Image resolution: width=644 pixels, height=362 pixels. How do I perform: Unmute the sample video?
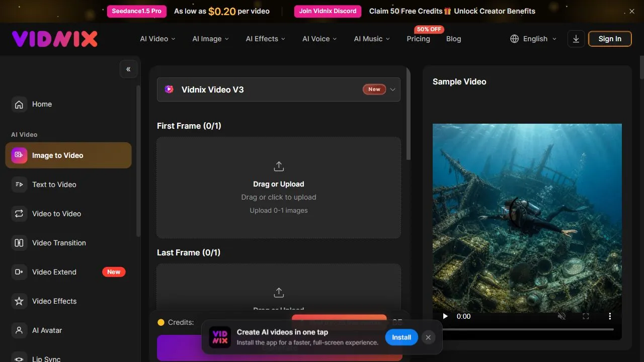tap(561, 316)
